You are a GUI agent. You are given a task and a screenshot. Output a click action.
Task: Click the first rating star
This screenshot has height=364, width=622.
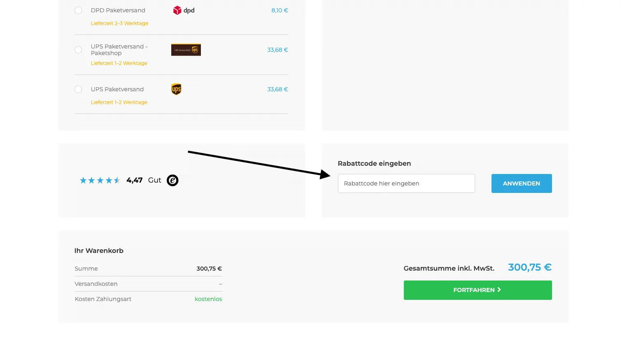coord(83,180)
